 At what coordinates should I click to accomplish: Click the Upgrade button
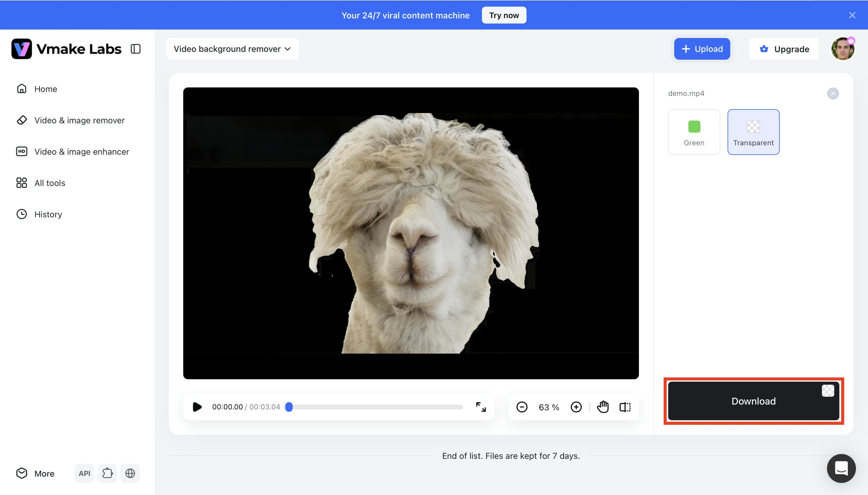[x=784, y=49]
